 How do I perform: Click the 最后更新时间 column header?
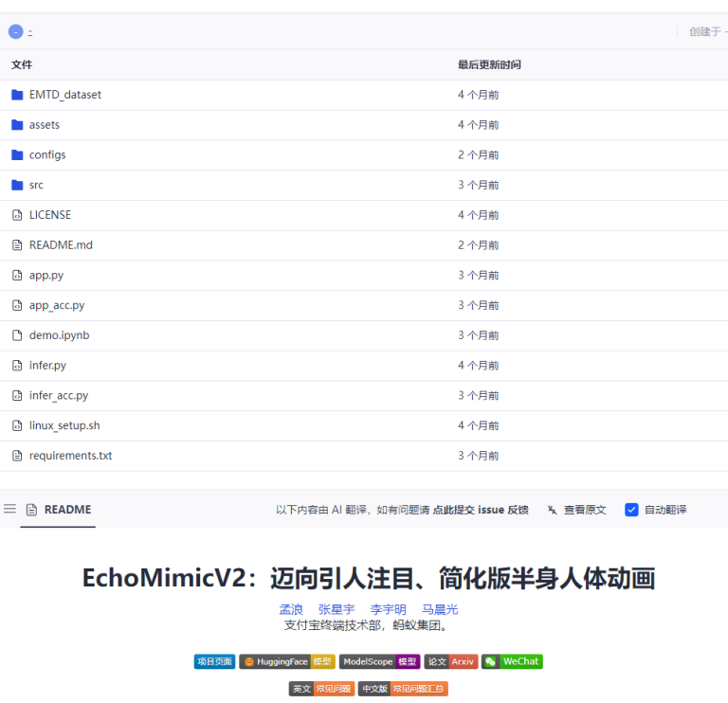pyautogui.click(x=489, y=64)
